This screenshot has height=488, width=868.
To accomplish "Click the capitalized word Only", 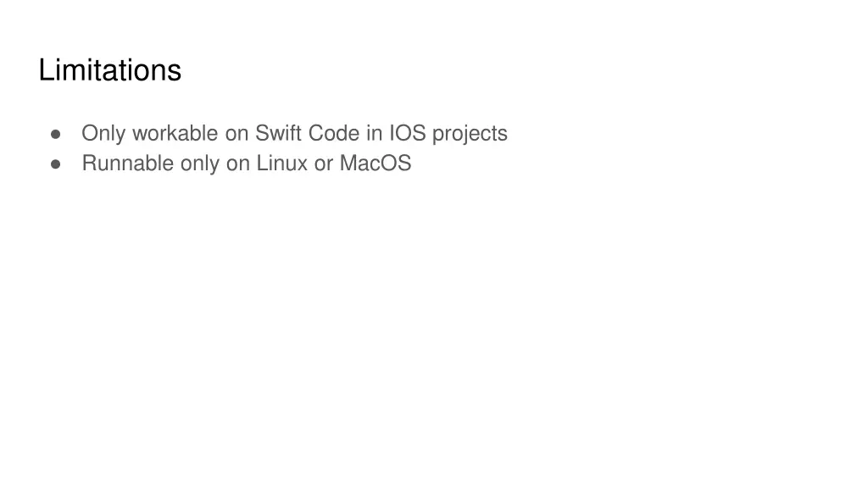I will click(103, 134).
